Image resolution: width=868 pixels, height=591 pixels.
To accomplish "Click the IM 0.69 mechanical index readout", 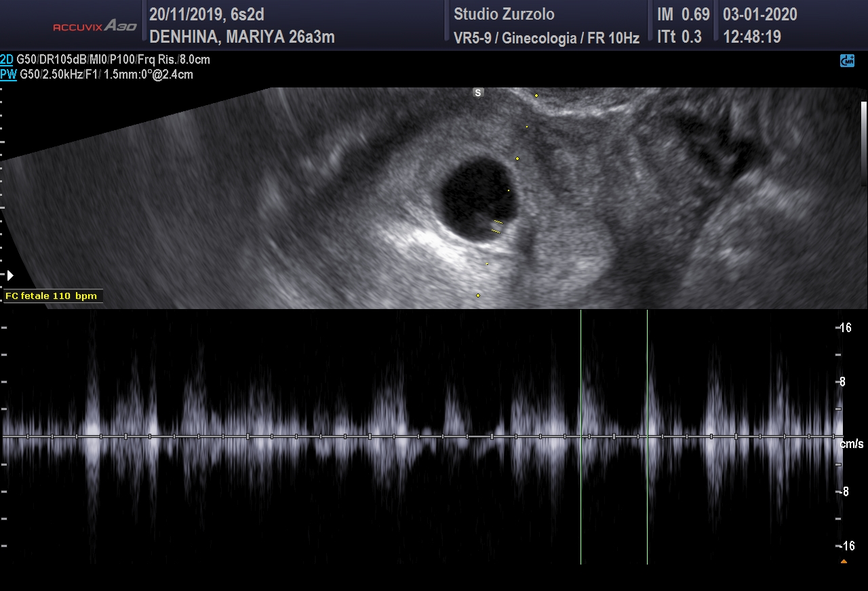I will [683, 14].
